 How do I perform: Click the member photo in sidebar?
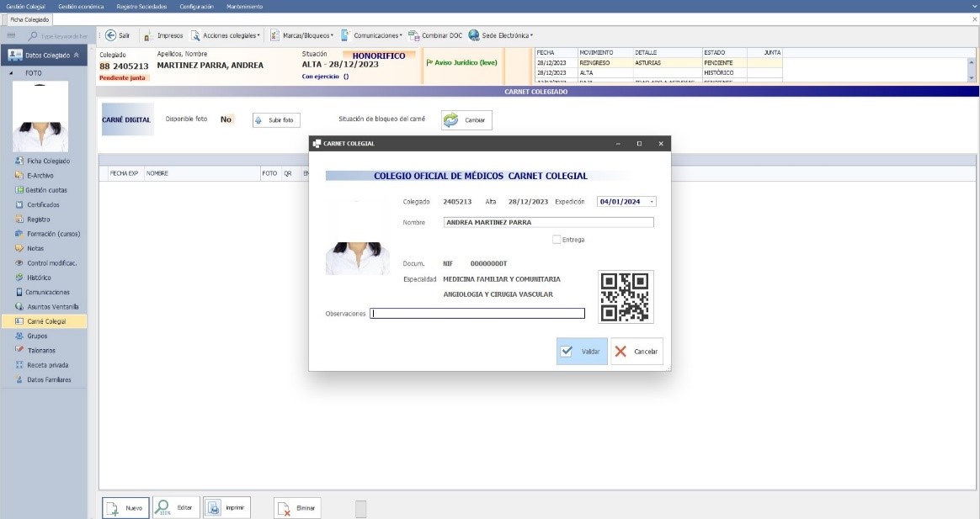[x=40, y=117]
